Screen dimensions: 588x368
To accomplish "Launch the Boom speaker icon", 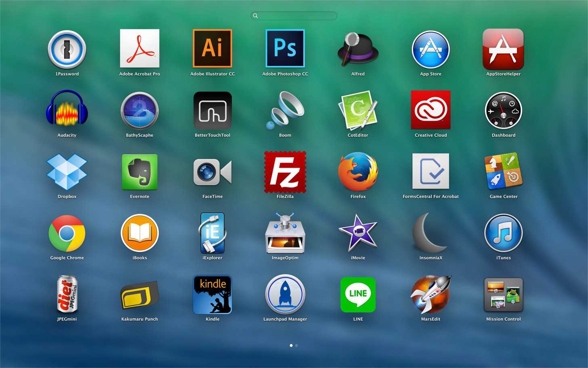I will [x=285, y=110].
